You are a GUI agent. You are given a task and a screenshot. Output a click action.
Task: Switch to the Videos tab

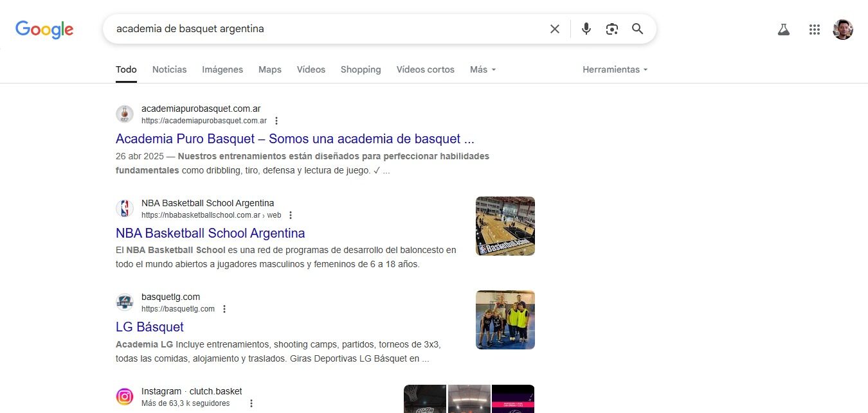pyautogui.click(x=311, y=69)
